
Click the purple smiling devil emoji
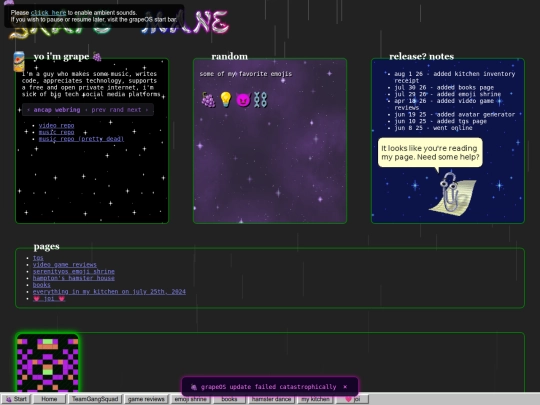243,100
